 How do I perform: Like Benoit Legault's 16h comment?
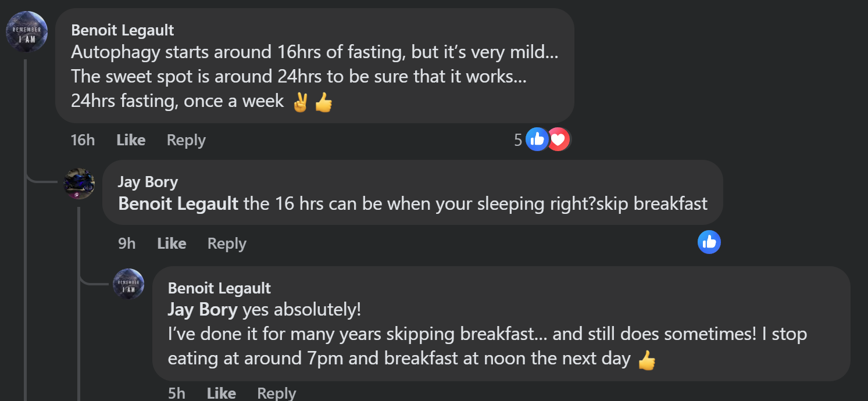tap(131, 140)
